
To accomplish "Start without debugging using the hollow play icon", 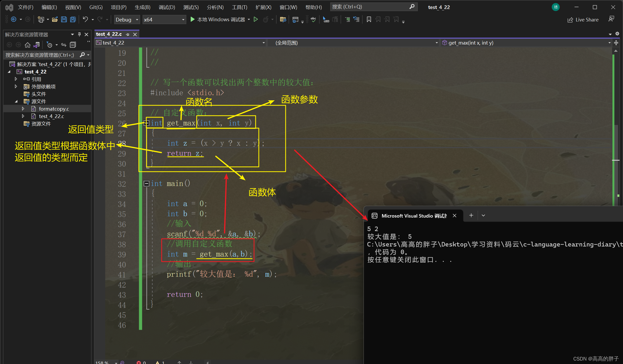I will (256, 19).
